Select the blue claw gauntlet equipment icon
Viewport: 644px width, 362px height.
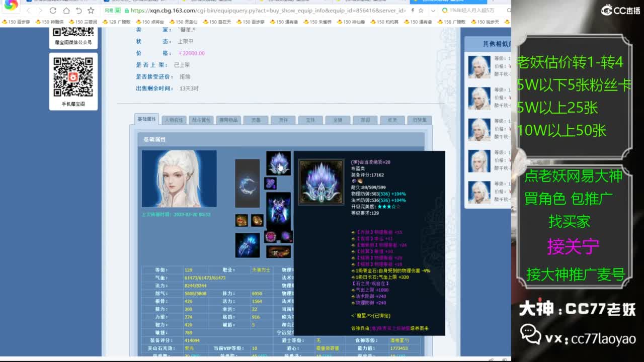[x=248, y=245]
